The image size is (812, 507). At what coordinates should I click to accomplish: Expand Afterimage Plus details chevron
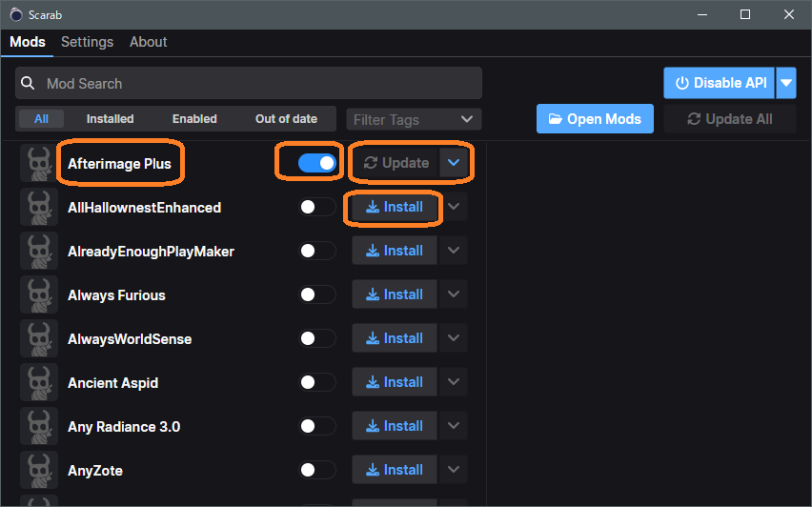pos(454,163)
